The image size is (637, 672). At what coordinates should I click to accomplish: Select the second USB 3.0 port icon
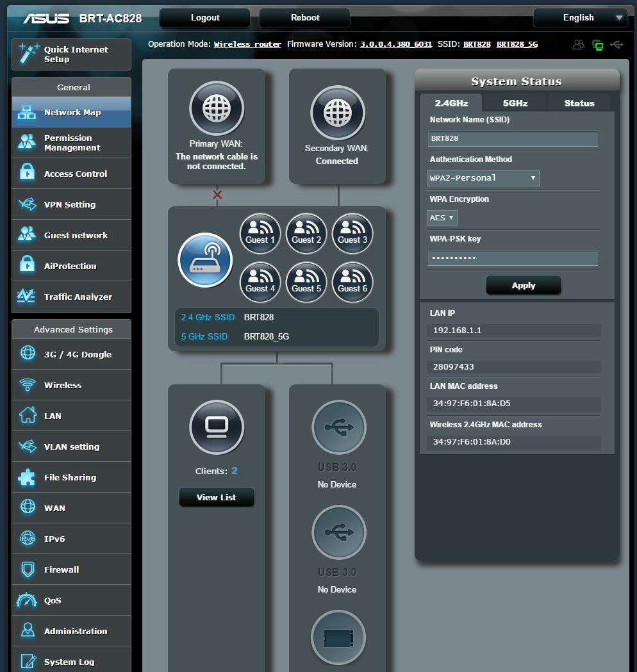click(338, 532)
